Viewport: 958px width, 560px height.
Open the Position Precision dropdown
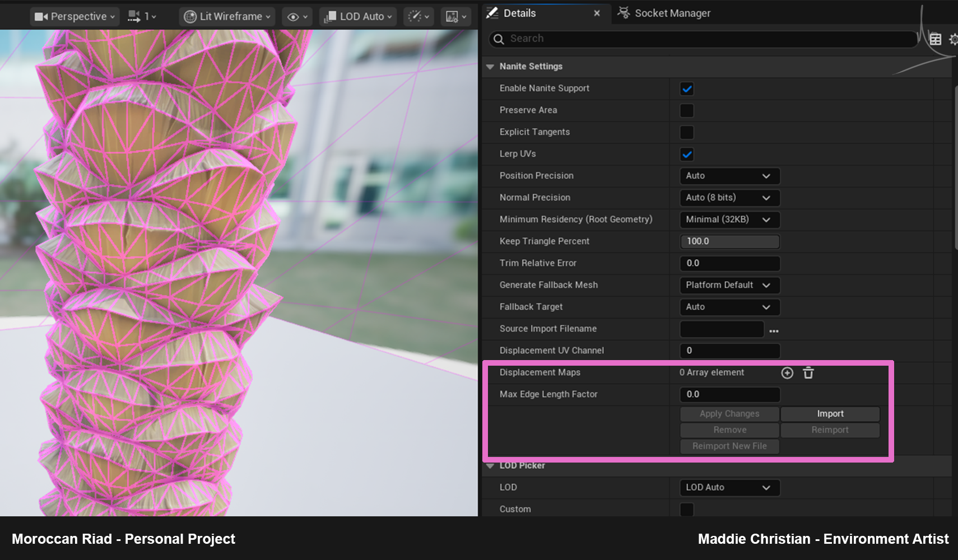coord(729,176)
